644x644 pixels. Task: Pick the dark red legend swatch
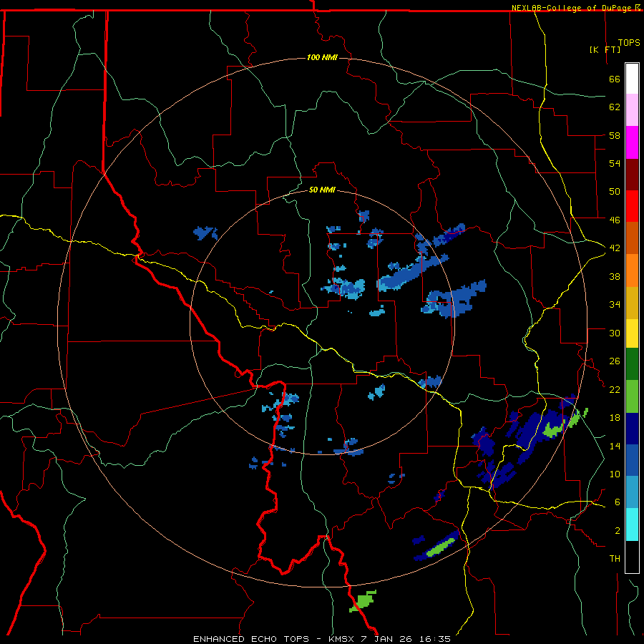point(632,175)
